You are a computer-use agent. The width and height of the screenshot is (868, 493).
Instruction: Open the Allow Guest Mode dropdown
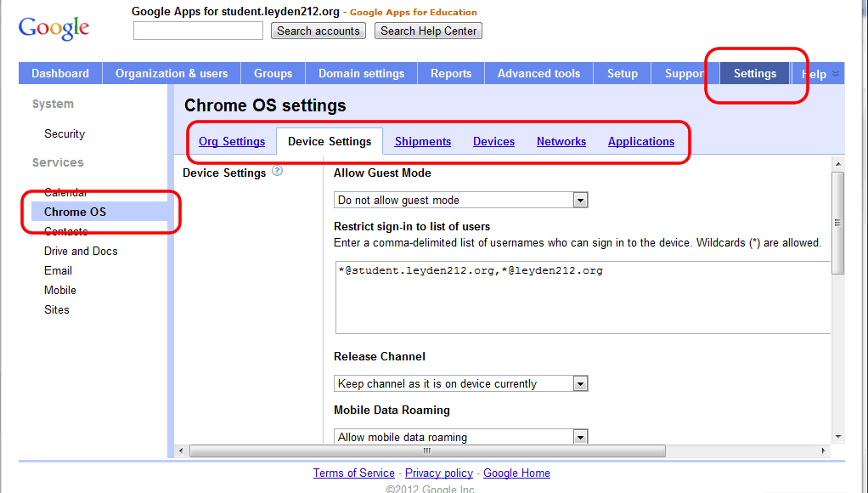(460, 200)
